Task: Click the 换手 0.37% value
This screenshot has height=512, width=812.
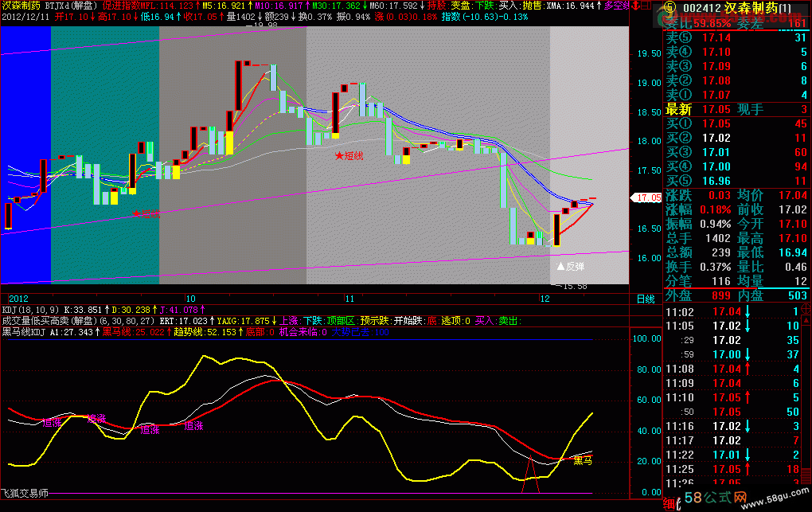Action: point(716,267)
